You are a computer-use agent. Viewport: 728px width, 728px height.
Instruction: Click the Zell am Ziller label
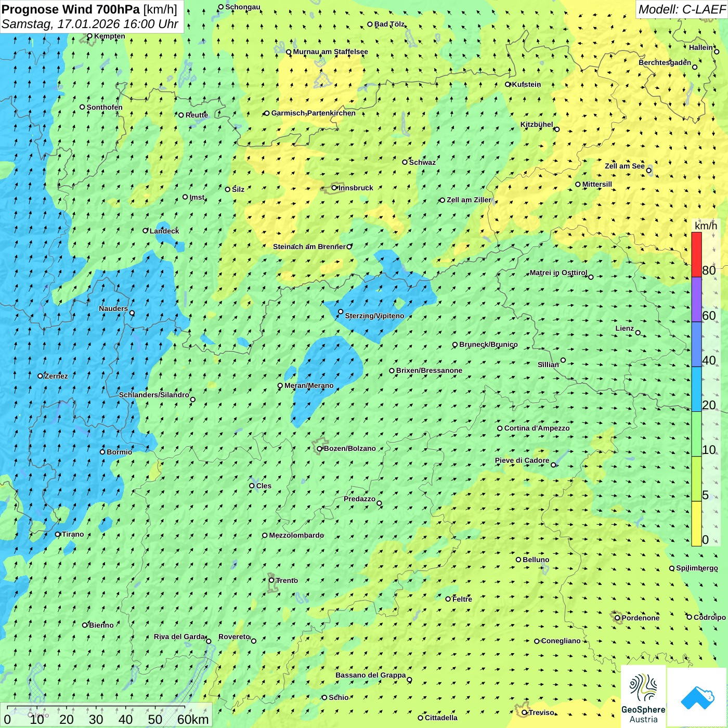[469, 200]
